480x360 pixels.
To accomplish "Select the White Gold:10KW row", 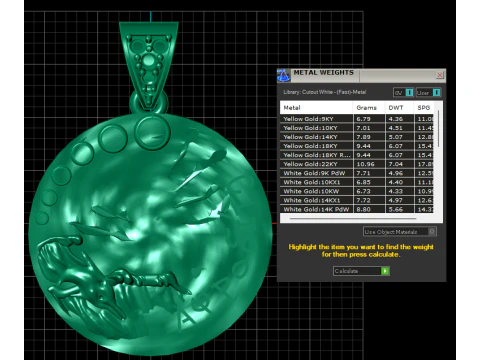I will 357,191.
